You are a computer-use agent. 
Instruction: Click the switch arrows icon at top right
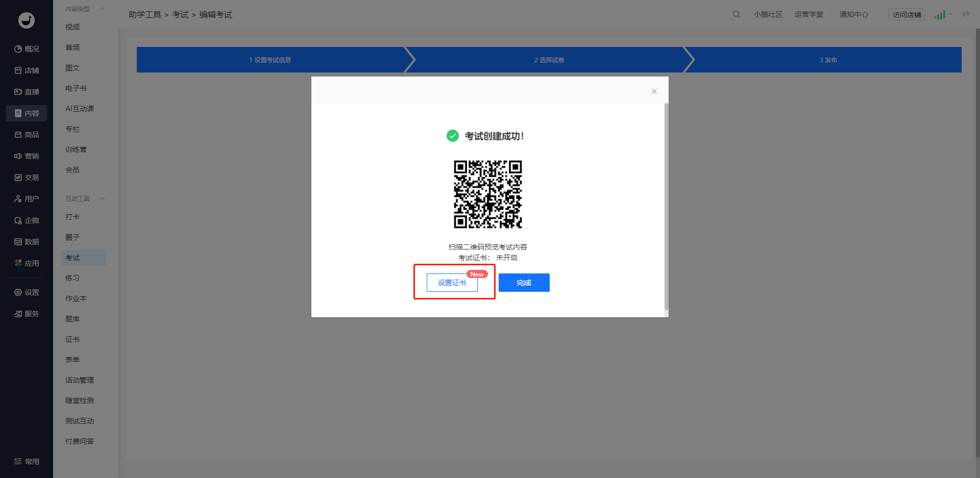(965, 14)
